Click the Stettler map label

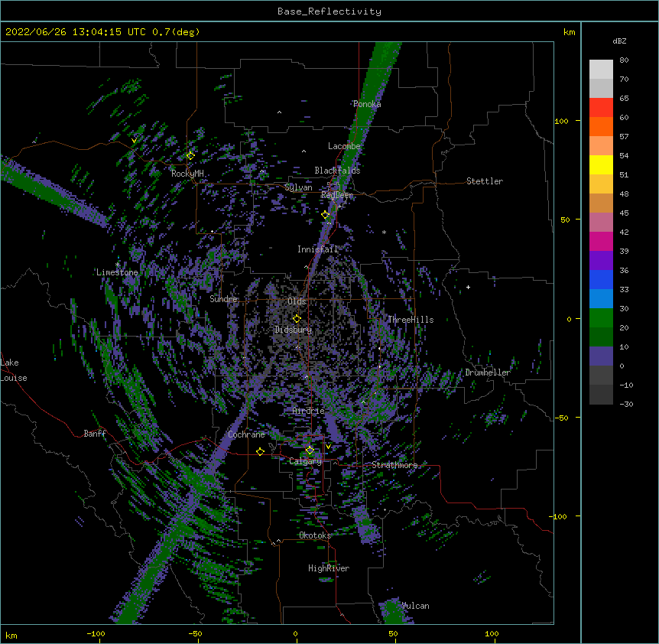[x=485, y=181]
